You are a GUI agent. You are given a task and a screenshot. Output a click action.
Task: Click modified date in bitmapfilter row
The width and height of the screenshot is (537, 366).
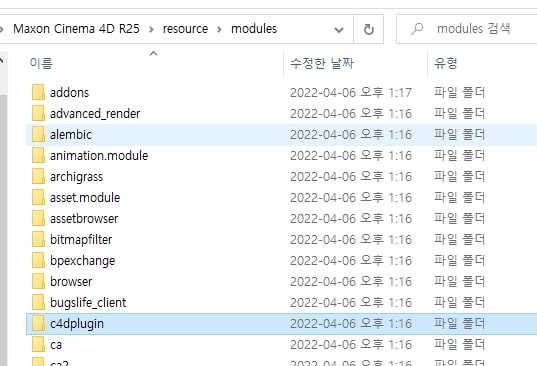pos(351,240)
